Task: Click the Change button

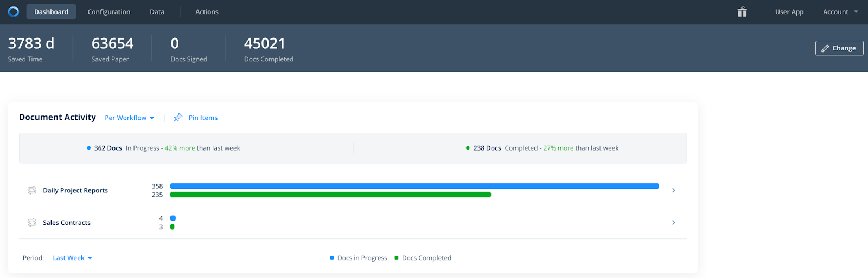Action: coord(839,48)
